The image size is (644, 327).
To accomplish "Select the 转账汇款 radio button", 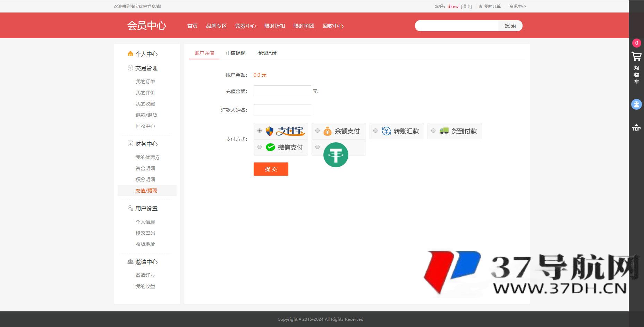I will coord(375,131).
